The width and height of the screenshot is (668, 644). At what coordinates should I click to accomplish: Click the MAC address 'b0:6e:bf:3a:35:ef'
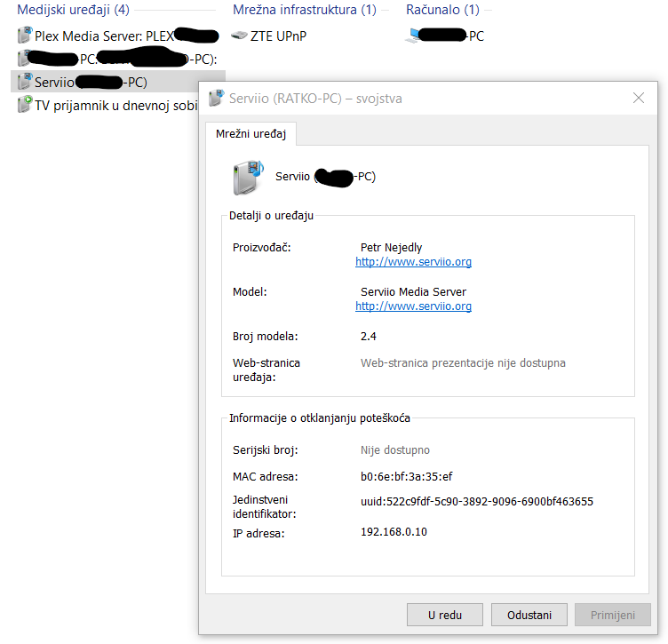407,476
